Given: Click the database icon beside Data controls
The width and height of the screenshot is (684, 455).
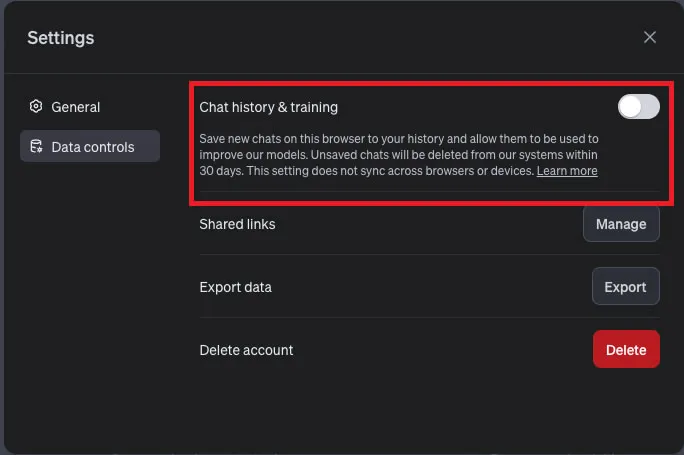Looking at the screenshot, I should (36, 147).
